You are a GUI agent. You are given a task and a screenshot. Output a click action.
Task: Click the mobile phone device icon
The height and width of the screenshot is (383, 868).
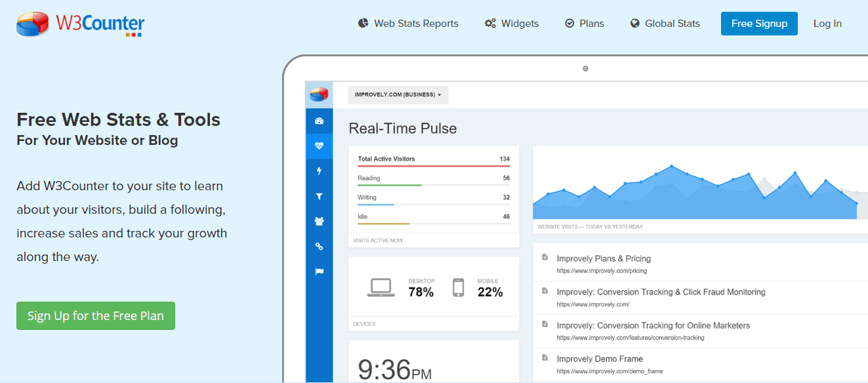point(459,288)
